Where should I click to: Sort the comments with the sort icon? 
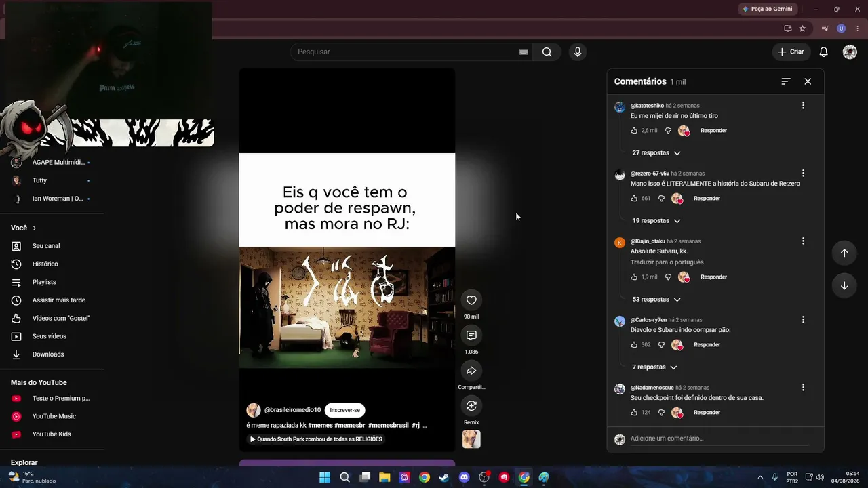pos(786,81)
